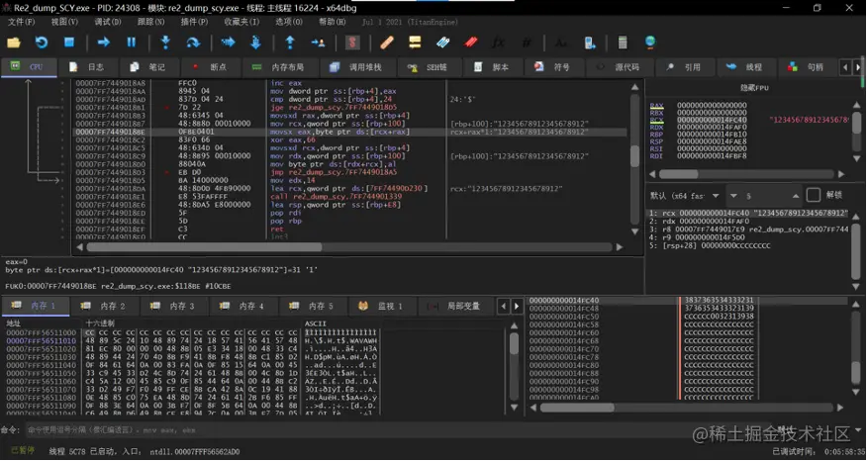Open the 默认 (x64 fastcall) calling convention dropdown

click(x=685, y=196)
